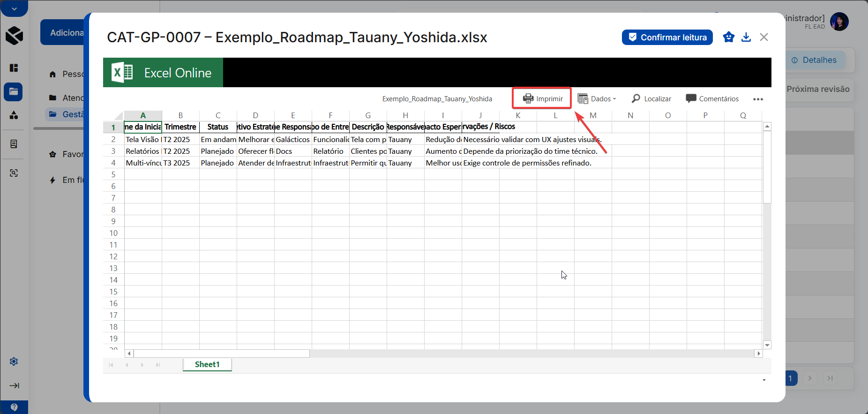Click cell containing 'Em andam'

click(218, 139)
